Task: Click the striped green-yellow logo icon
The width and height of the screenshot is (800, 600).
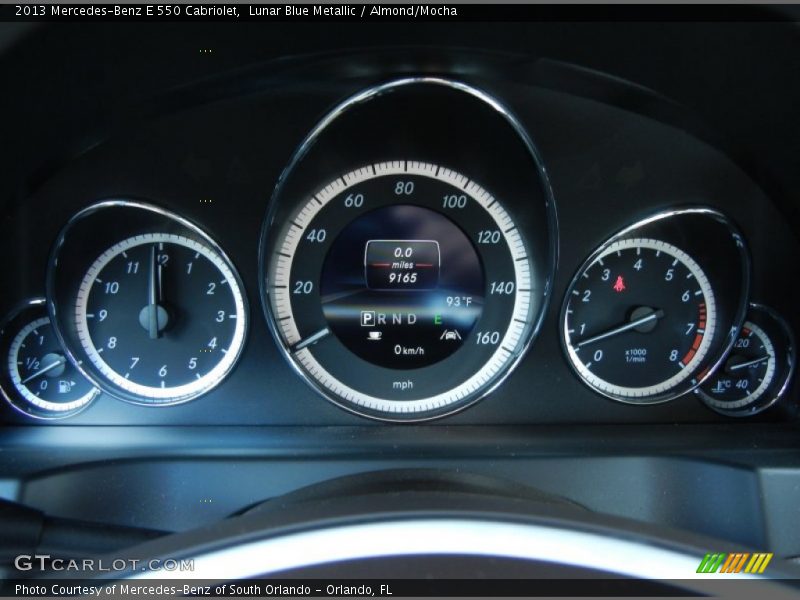Action: click(x=734, y=563)
